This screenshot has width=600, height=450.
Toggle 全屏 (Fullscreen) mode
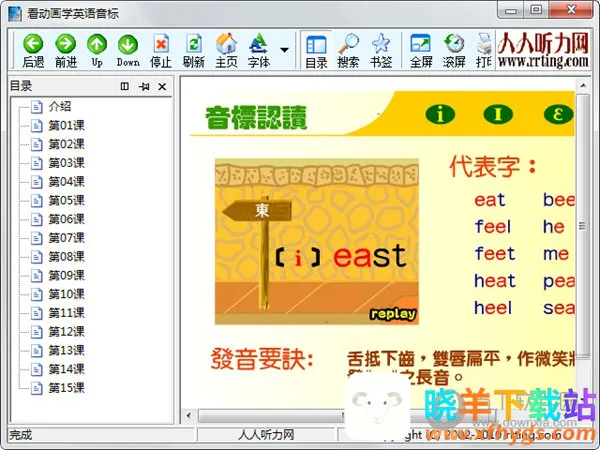pyautogui.click(x=421, y=50)
